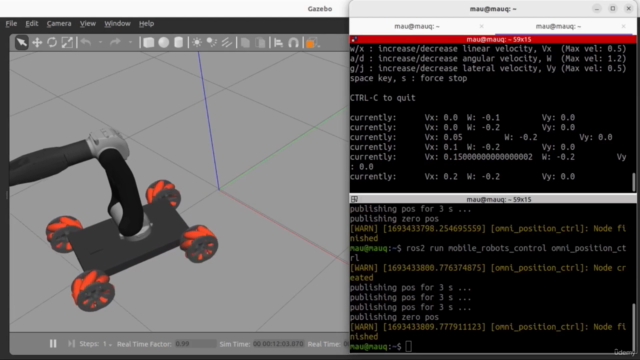Close the first terminal tab

coord(482,27)
